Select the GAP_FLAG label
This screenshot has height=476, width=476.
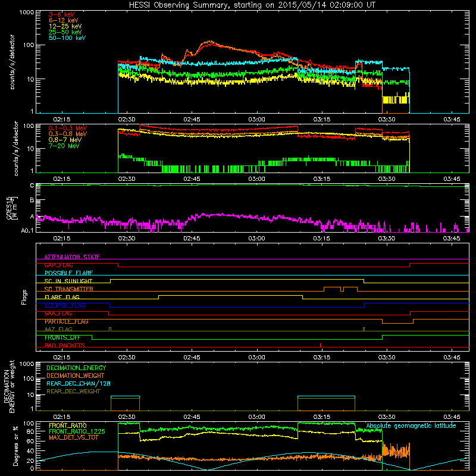pyautogui.click(x=58, y=265)
